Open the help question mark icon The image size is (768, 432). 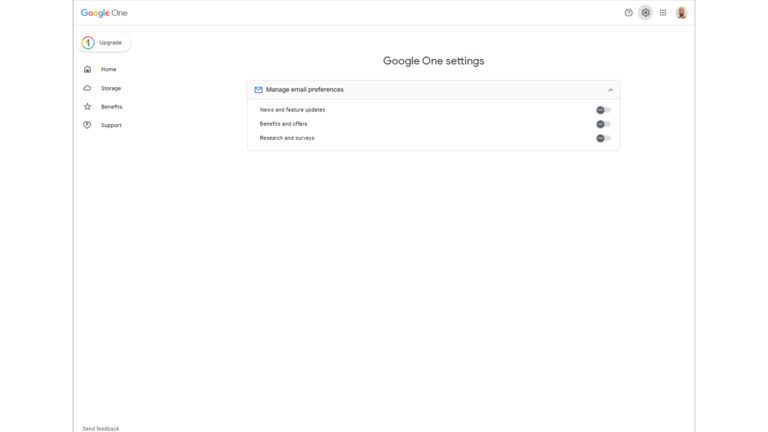[628, 13]
